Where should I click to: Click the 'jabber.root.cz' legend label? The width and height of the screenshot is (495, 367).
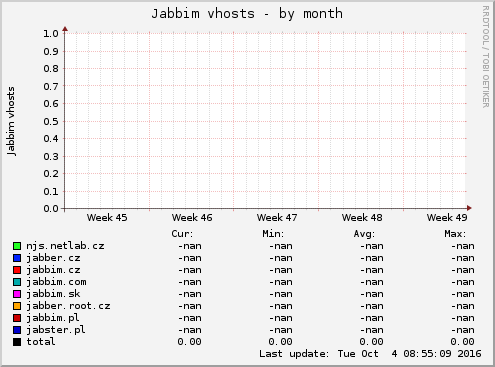[68, 306]
